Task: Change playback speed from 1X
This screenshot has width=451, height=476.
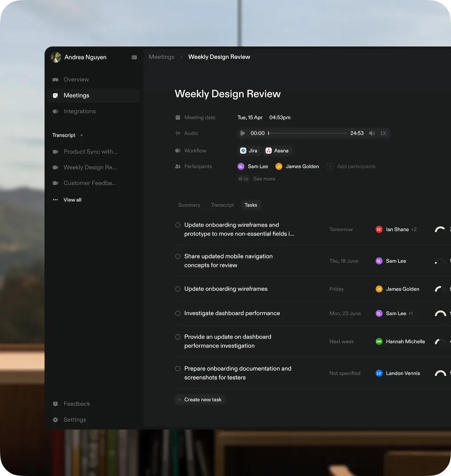Action: (x=383, y=133)
